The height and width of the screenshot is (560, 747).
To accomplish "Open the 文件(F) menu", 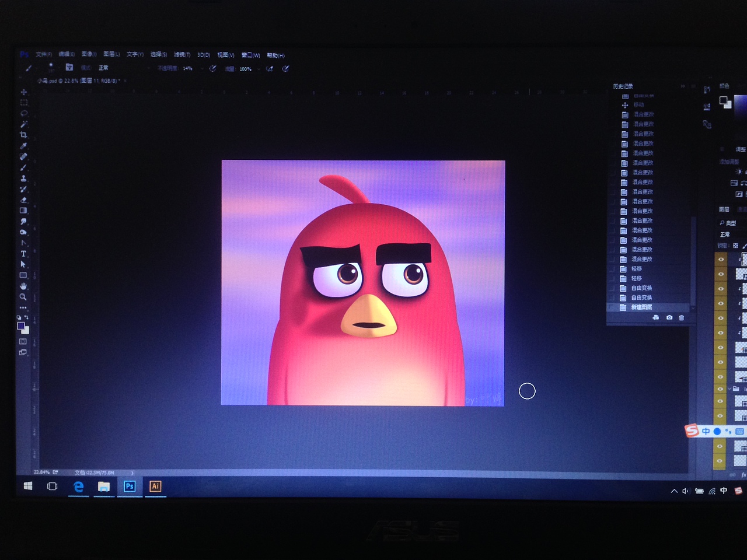I will 44,54.
